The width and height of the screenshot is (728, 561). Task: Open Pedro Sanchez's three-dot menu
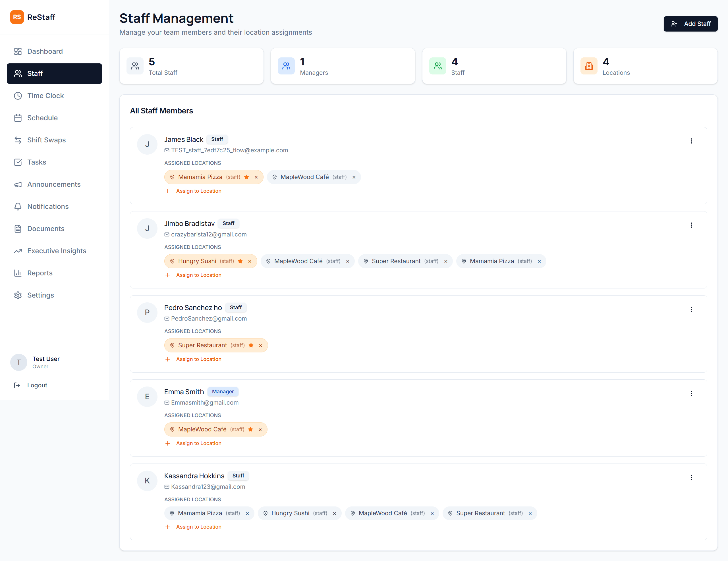[692, 309]
